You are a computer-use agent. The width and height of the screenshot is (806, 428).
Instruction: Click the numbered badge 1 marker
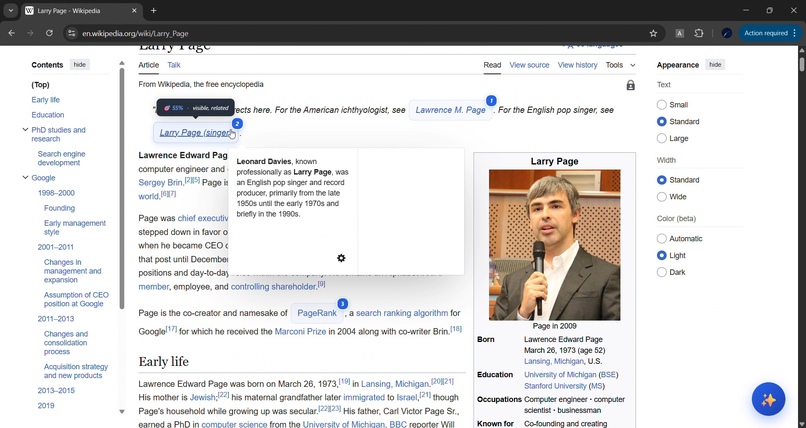pyautogui.click(x=491, y=101)
